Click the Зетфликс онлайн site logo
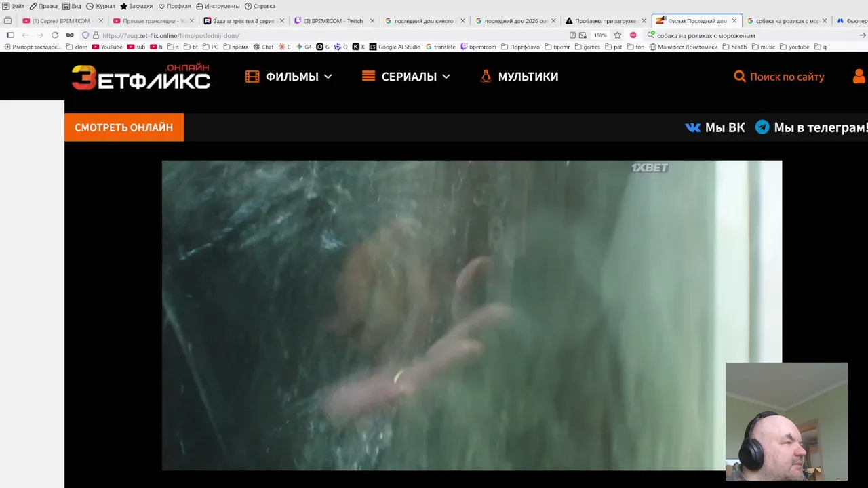This screenshot has height=488, width=868. (x=141, y=77)
